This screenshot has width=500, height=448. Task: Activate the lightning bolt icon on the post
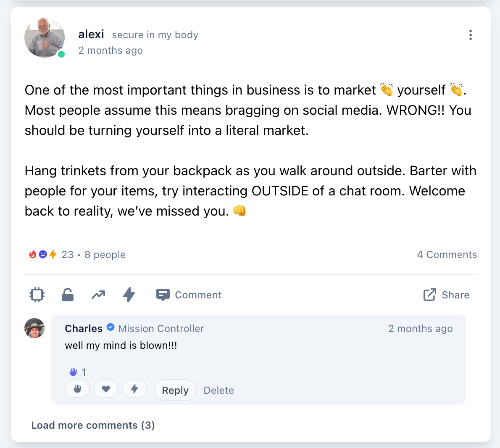pos(129,295)
